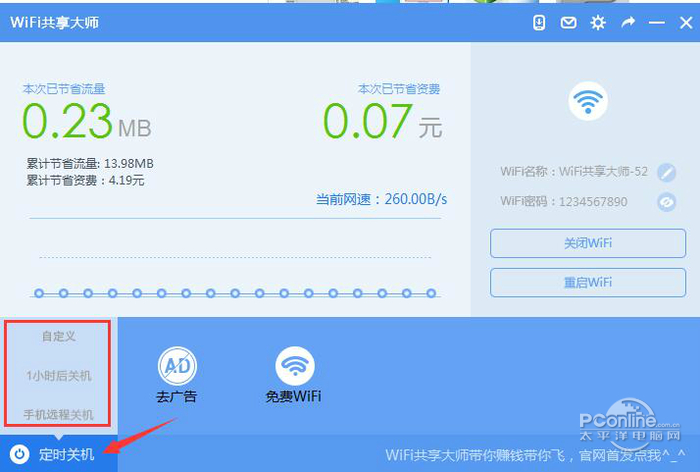The width and height of the screenshot is (700, 472).
Task: Close the WiFi共享大师 window
Action: (x=686, y=22)
